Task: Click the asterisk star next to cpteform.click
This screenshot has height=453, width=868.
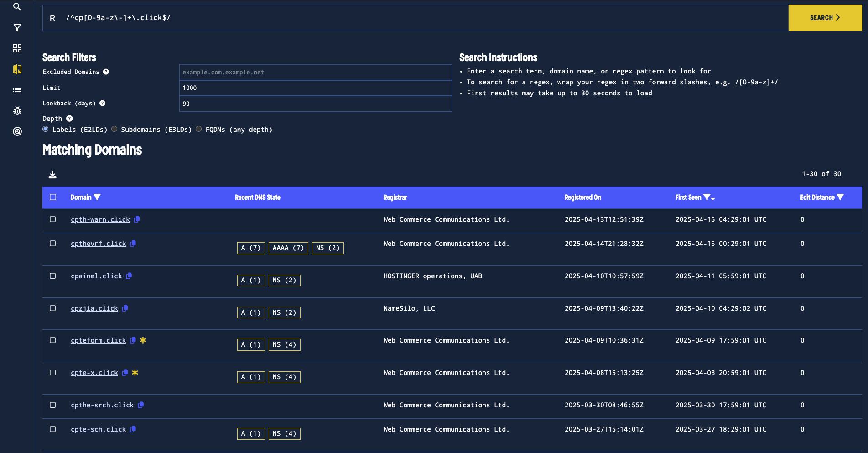Action: coord(143,340)
